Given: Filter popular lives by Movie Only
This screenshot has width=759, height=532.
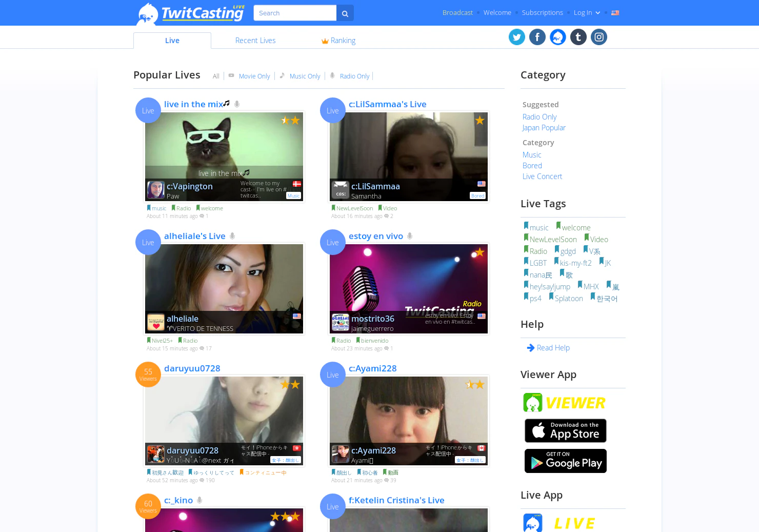Looking at the screenshot, I should (x=254, y=76).
